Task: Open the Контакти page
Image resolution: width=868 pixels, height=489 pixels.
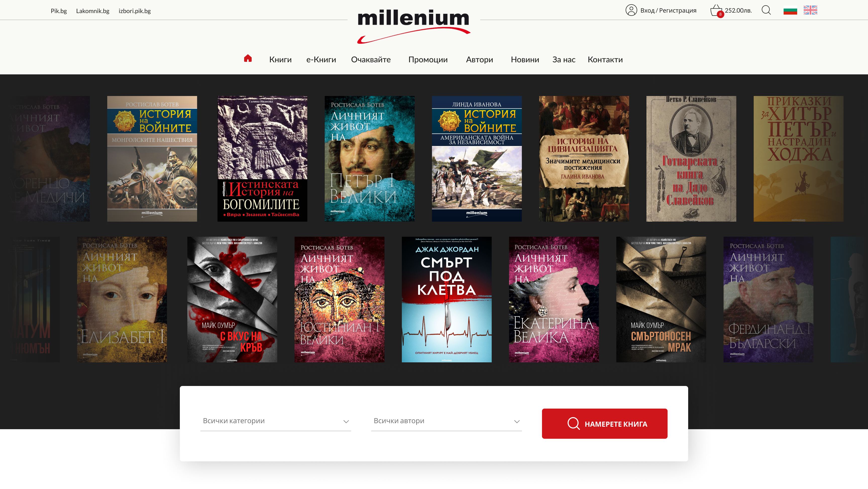Action: click(x=605, y=60)
